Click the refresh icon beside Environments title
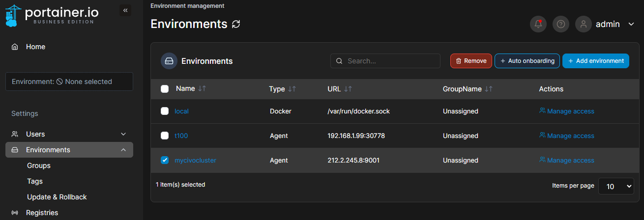 point(236,24)
